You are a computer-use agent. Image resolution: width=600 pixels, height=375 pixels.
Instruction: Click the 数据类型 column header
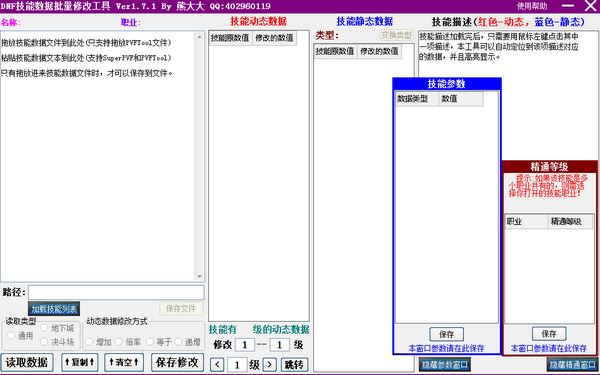click(x=417, y=99)
